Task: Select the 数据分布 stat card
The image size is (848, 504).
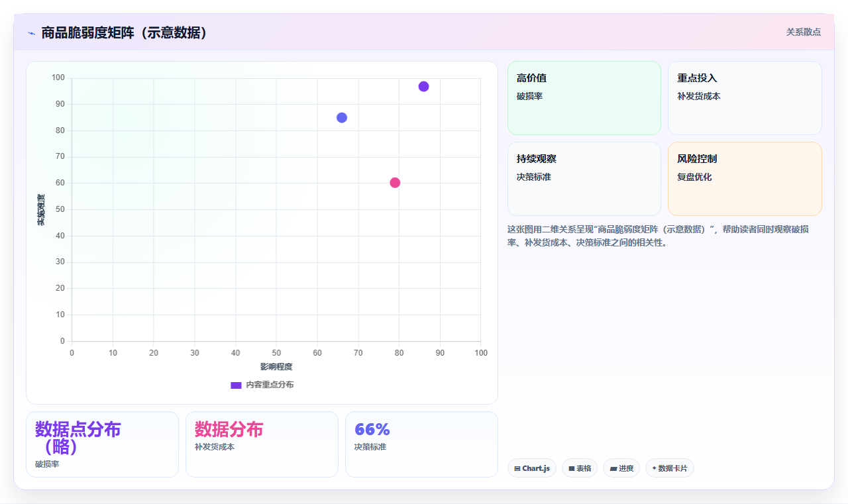Action: [262, 444]
